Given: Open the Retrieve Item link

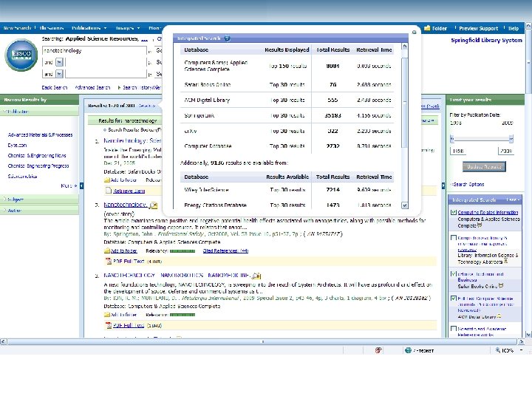Looking at the screenshot, I should 129,191.
